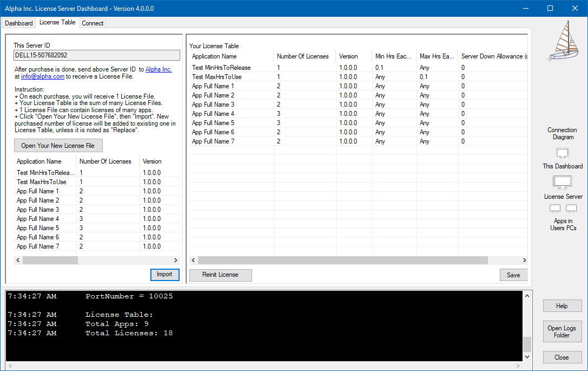Click Version header in new license file list

[160, 161]
